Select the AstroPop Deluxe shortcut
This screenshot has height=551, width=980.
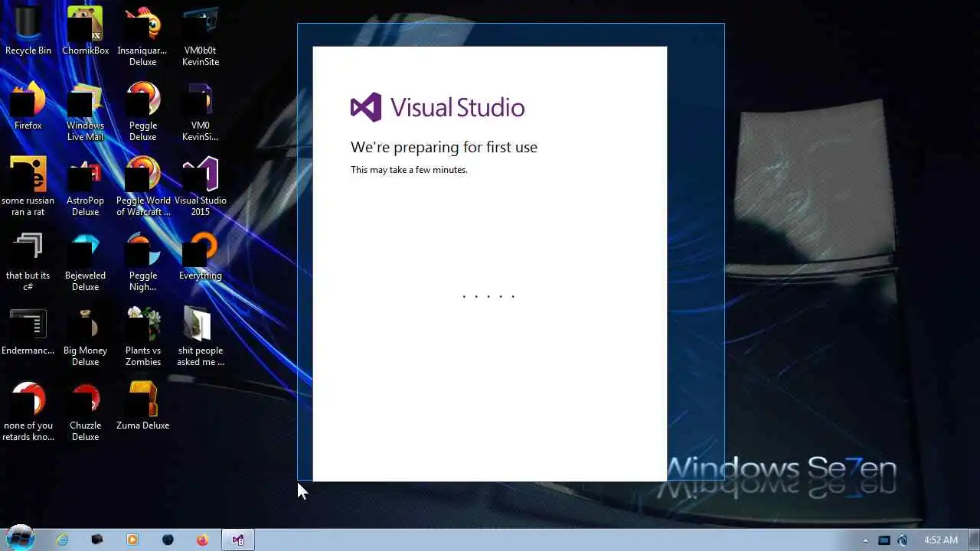coord(85,187)
